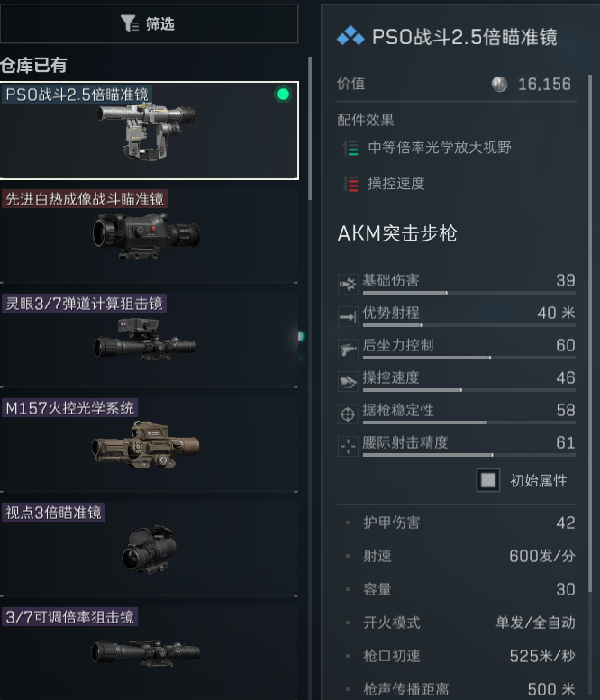This screenshot has width=600, height=700.
Task: Click the 后坐力控制 recoil gun icon
Action: [x=348, y=350]
